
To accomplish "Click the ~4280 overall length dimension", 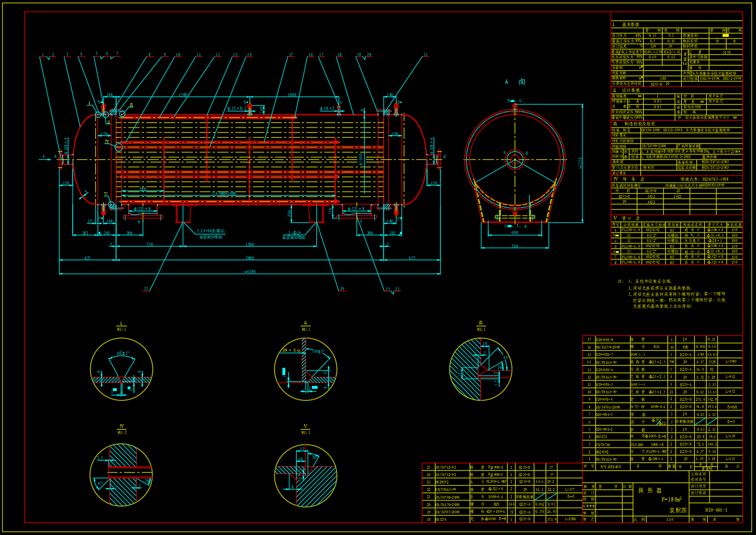I will 250,272.
